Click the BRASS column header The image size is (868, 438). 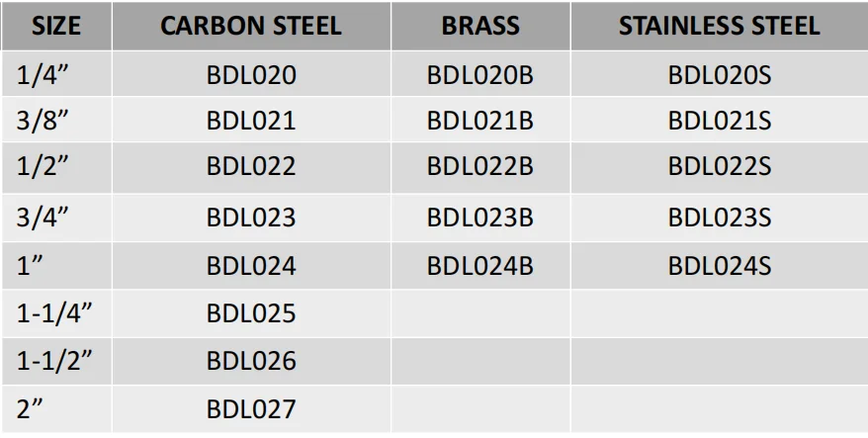pos(480,26)
